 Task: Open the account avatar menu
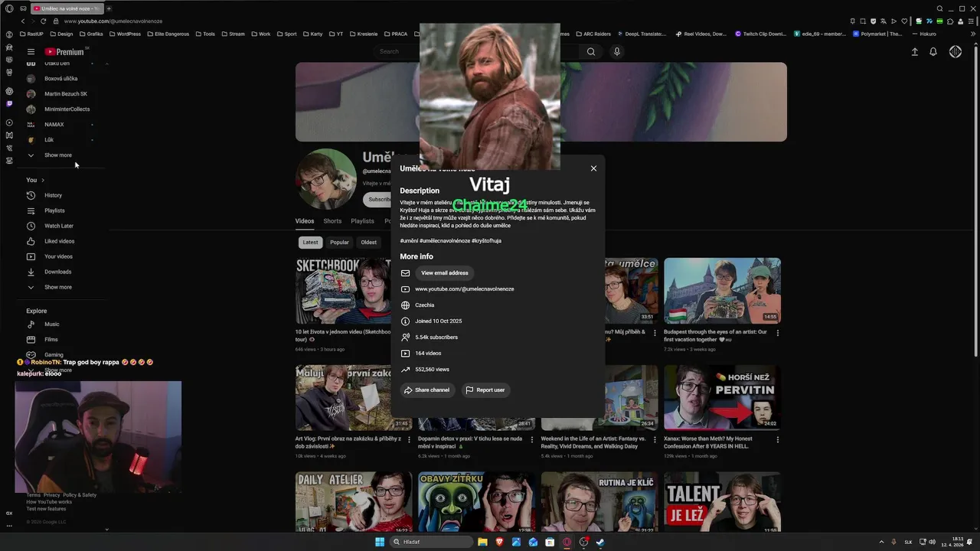955,51
